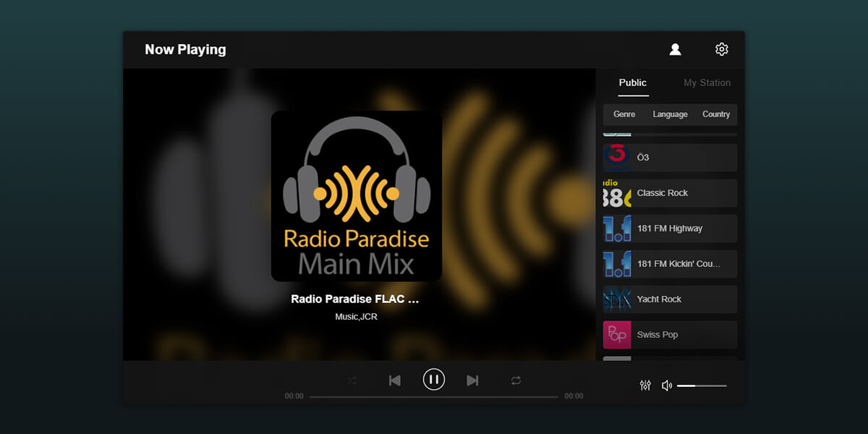Adjust the volume slider level
This screenshot has width=868, height=434.
tap(702, 386)
